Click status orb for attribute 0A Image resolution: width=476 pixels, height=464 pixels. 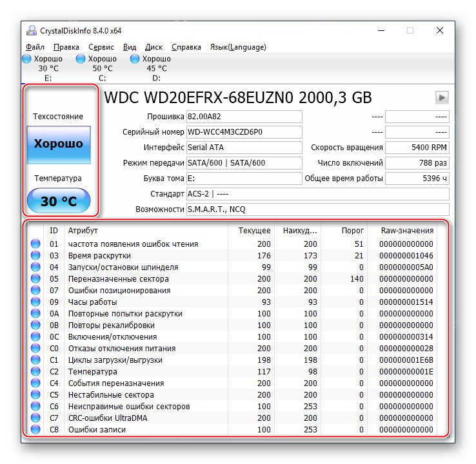point(35,313)
